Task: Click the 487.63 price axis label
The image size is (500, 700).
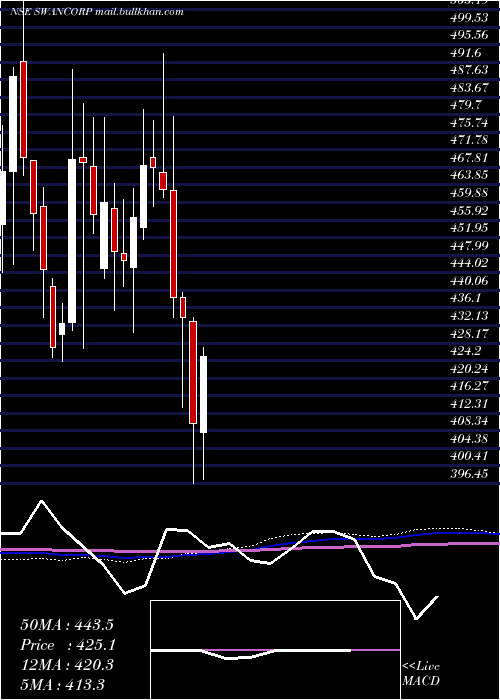Action: [x=469, y=71]
